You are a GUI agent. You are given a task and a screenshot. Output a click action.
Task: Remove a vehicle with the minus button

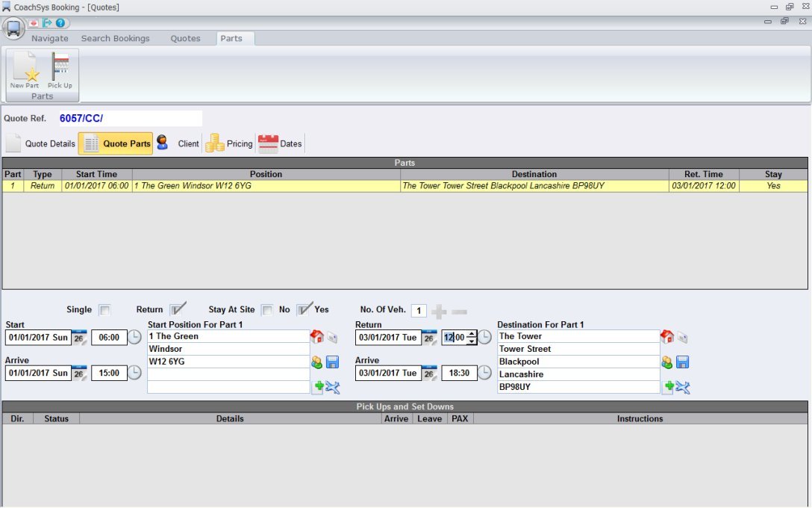(x=459, y=312)
